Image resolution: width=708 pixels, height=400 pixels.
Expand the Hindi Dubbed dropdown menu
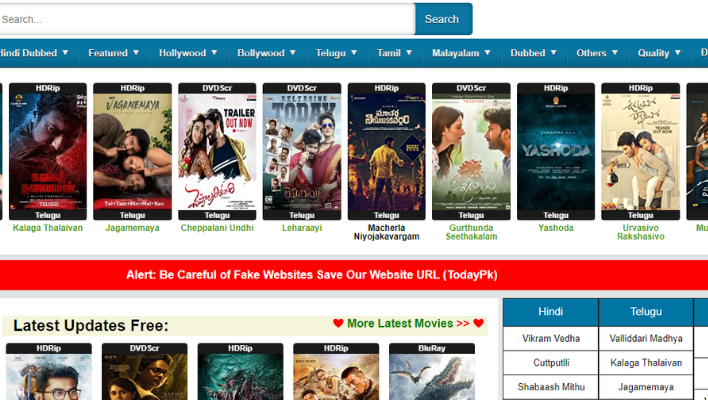pyautogui.click(x=34, y=53)
